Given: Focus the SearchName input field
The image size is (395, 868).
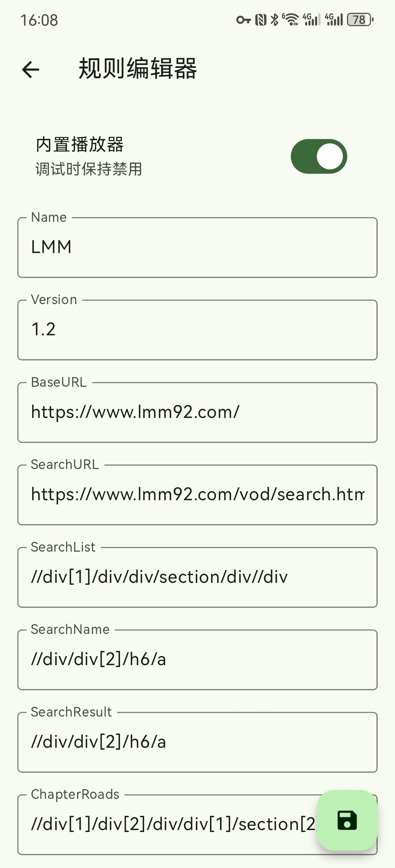Looking at the screenshot, I should 197,659.
